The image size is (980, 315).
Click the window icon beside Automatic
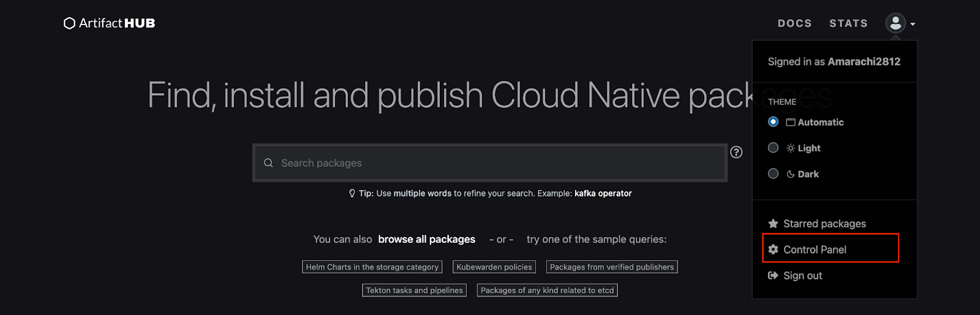pyautogui.click(x=791, y=123)
